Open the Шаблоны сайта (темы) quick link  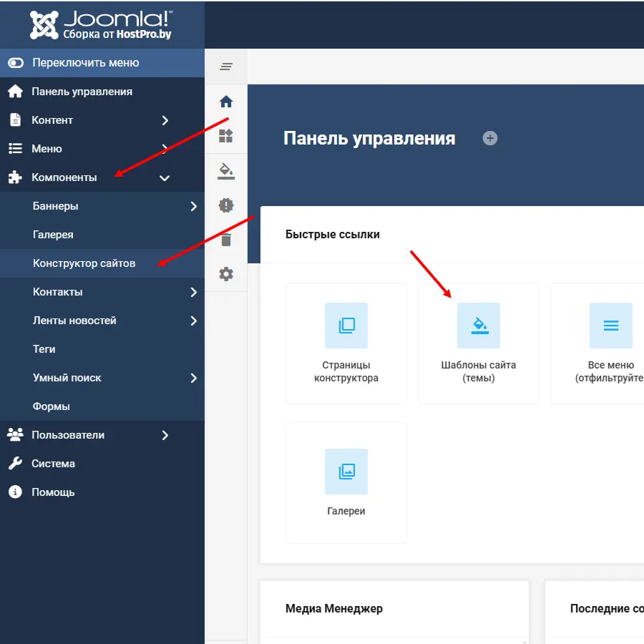478,343
